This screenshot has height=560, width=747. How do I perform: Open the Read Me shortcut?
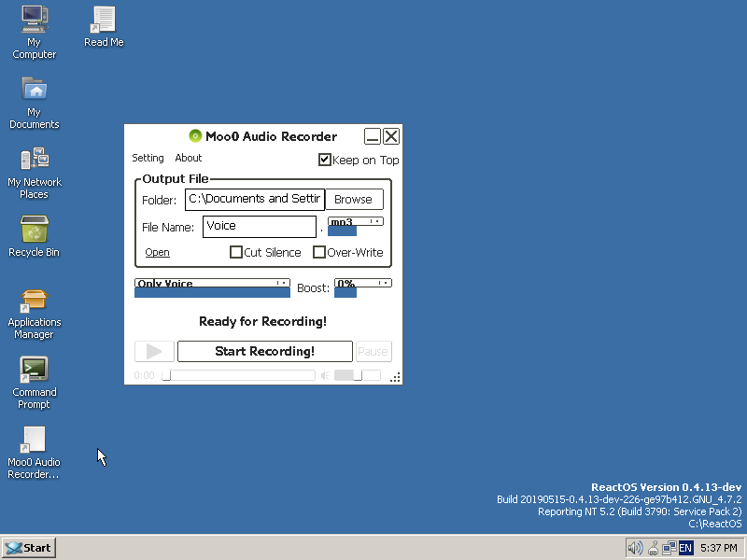(104, 27)
